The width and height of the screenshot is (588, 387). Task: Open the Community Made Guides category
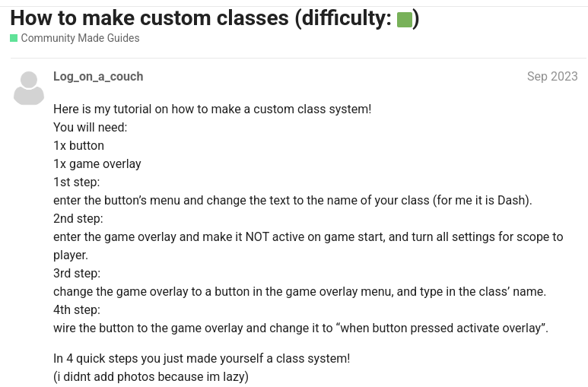click(x=80, y=38)
